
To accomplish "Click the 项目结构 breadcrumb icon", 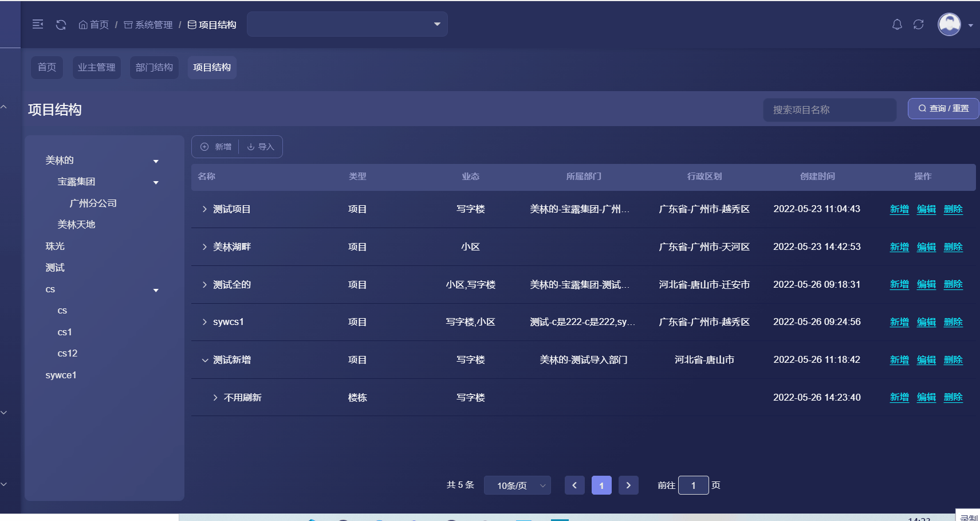I will click(191, 25).
